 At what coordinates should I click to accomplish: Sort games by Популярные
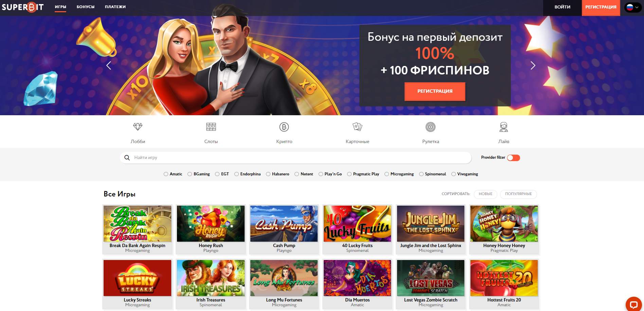[518, 194]
